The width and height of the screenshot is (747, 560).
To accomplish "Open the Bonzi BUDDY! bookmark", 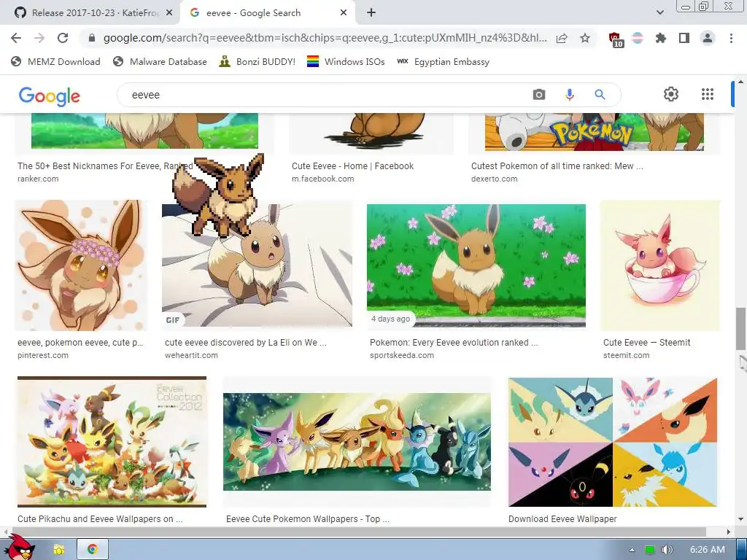I will [258, 62].
